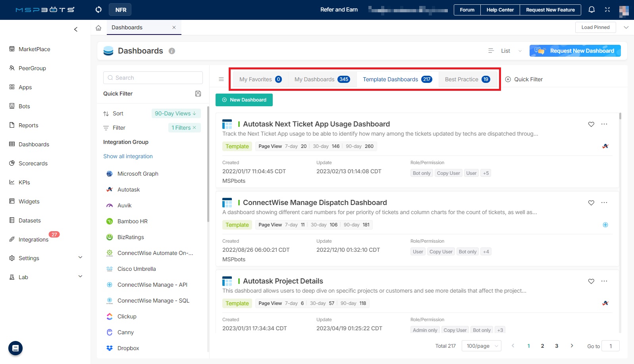Remove the active 1 Filters tag
The width and height of the screenshot is (634, 364).
[x=195, y=128]
